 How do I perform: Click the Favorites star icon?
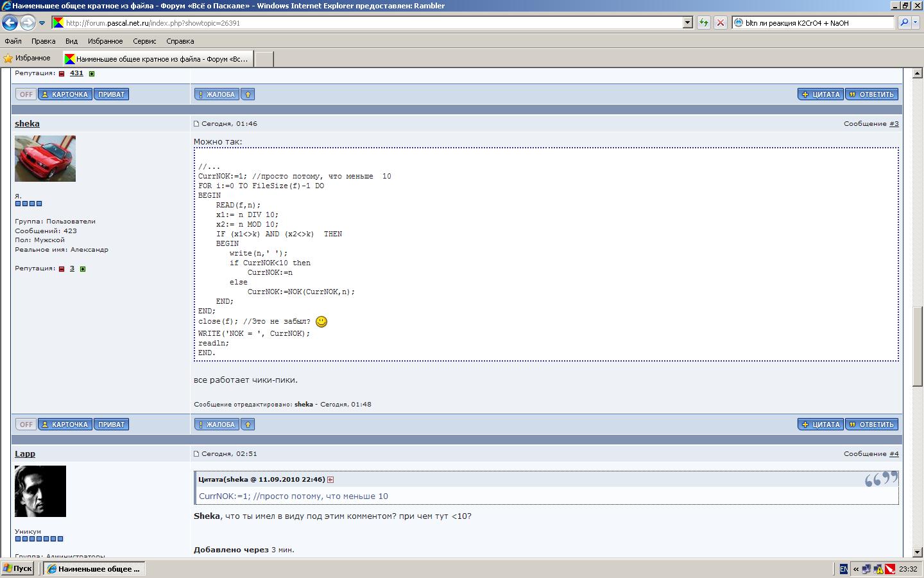[8, 58]
